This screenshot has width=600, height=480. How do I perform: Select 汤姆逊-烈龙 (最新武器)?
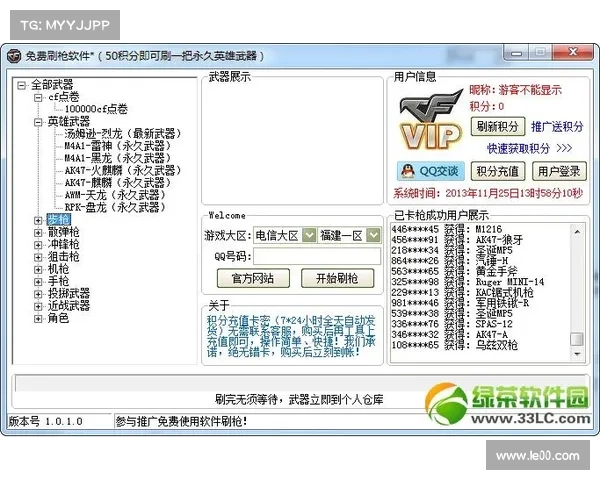(122, 134)
